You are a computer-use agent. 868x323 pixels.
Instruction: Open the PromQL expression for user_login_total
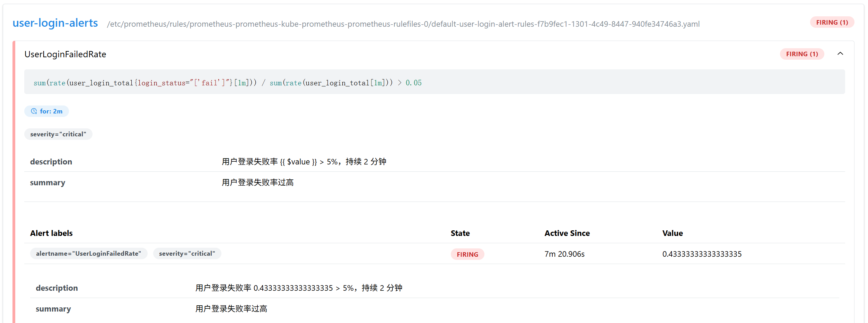tap(227, 83)
